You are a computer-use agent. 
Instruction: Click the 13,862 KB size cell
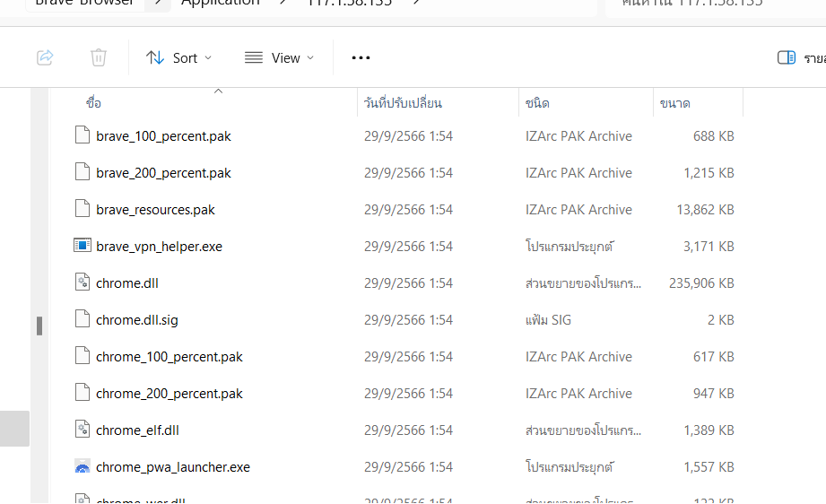pyautogui.click(x=705, y=210)
